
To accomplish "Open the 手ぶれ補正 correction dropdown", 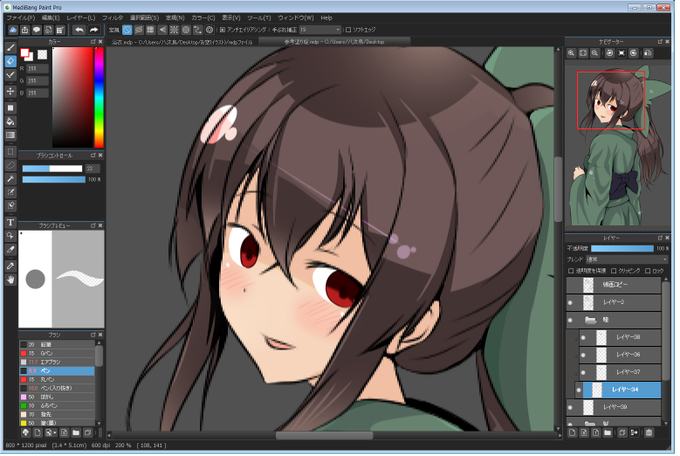I will click(320, 30).
